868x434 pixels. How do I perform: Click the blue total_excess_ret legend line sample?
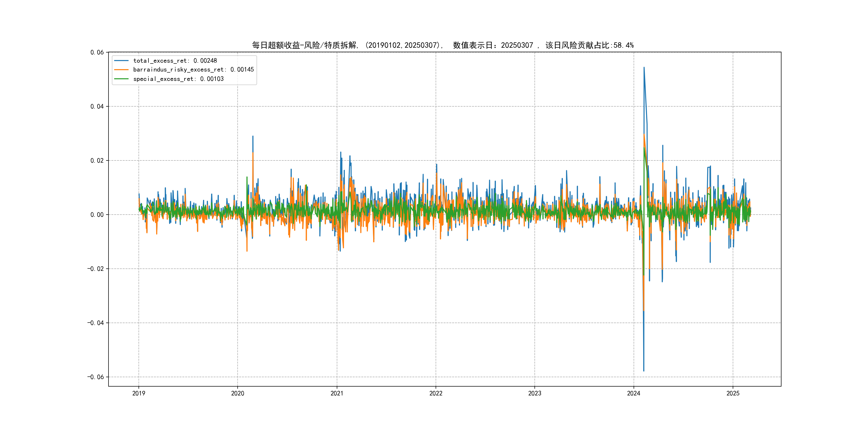pyautogui.click(x=121, y=61)
